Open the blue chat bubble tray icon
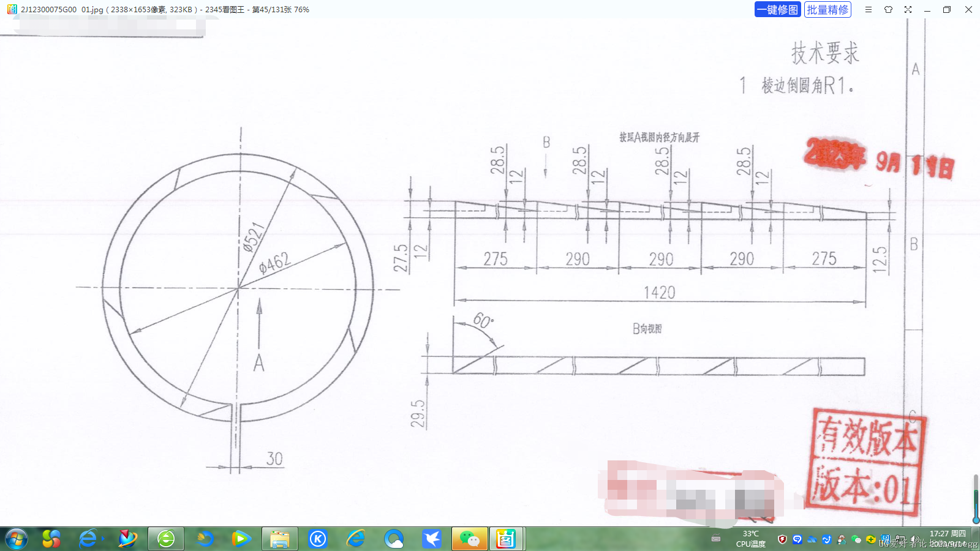Image resolution: width=980 pixels, height=551 pixels. 797,539
